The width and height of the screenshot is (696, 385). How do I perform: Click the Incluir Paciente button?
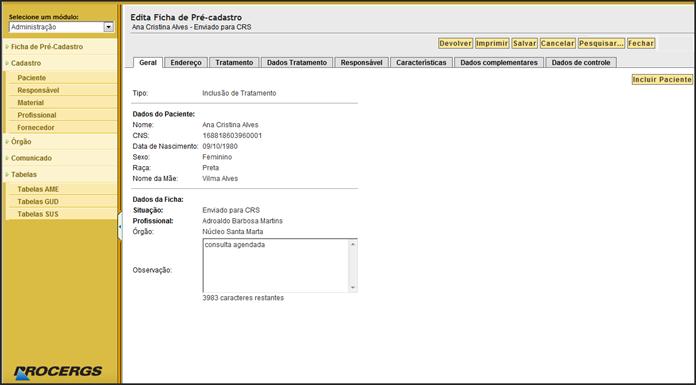pos(662,79)
